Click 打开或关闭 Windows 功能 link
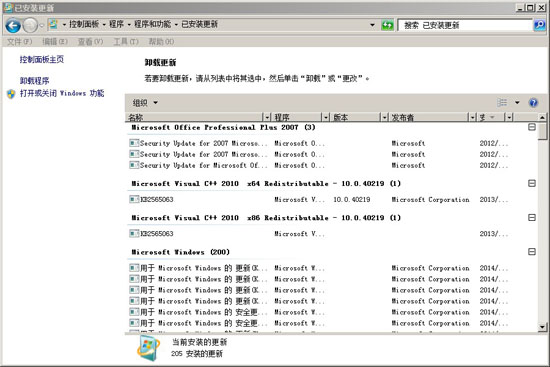 point(62,93)
